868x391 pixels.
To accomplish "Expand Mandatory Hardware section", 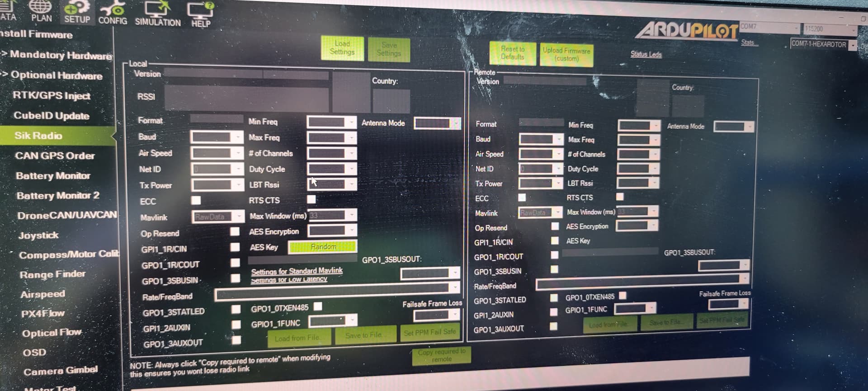I will pos(57,55).
